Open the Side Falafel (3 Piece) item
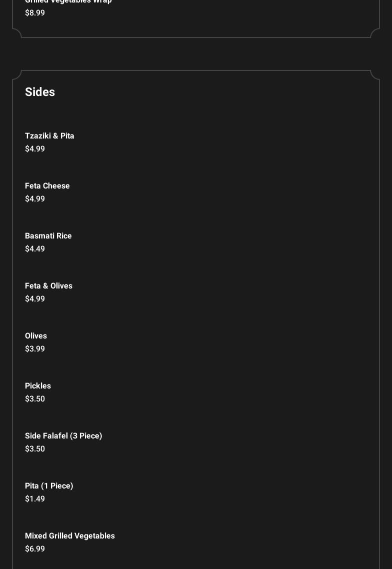The image size is (392, 569). [x=63, y=436]
